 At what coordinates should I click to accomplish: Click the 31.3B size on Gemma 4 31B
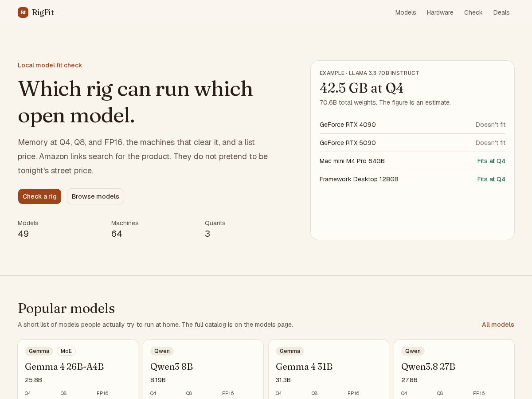(283, 380)
